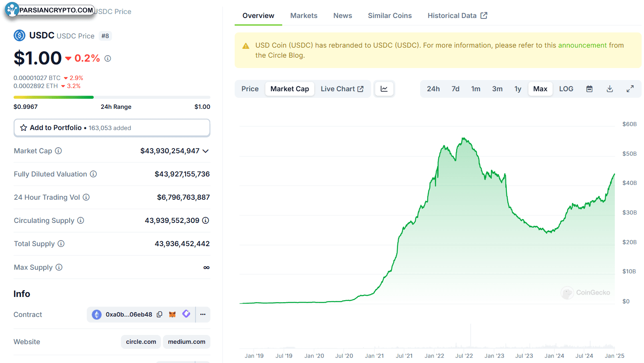Image resolution: width=644 pixels, height=363 pixels.
Task: Click the info icon next to 0.2% change
Action: [108, 58]
